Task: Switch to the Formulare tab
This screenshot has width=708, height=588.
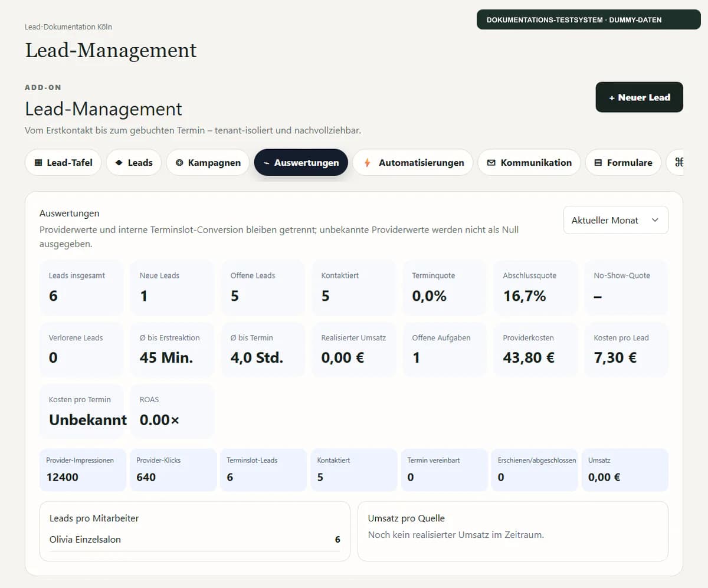Action: pyautogui.click(x=623, y=162)
